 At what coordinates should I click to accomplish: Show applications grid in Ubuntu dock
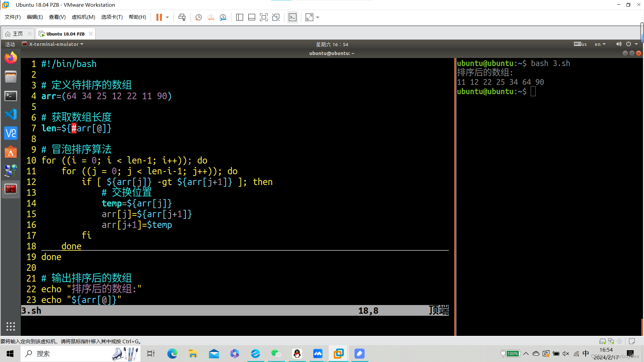click(x=11, y=326)
